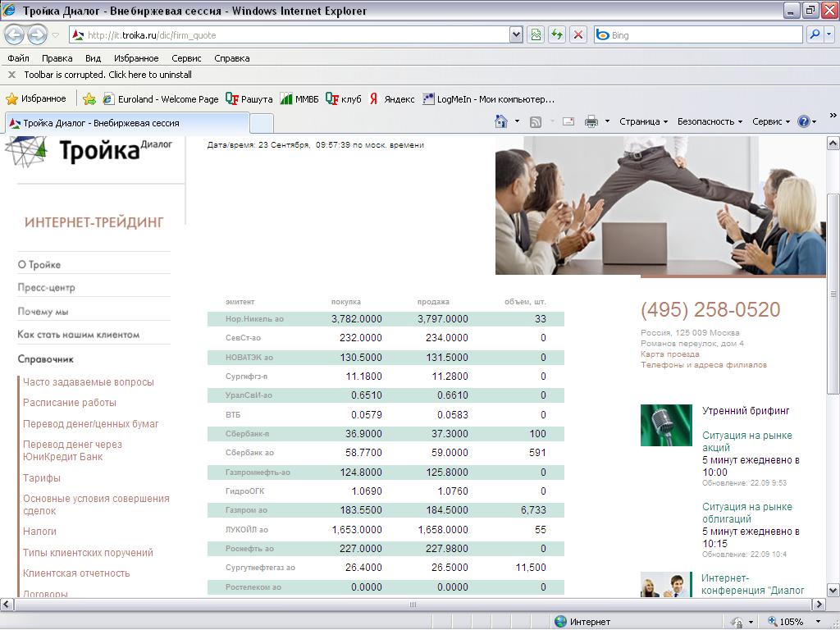Click the Print icon in command bar
Screen dimensions: 840x630
[591, 121]
